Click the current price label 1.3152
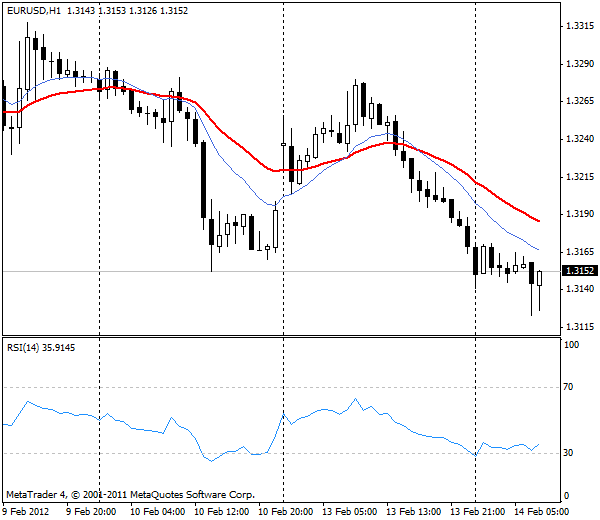 [580, 271]
